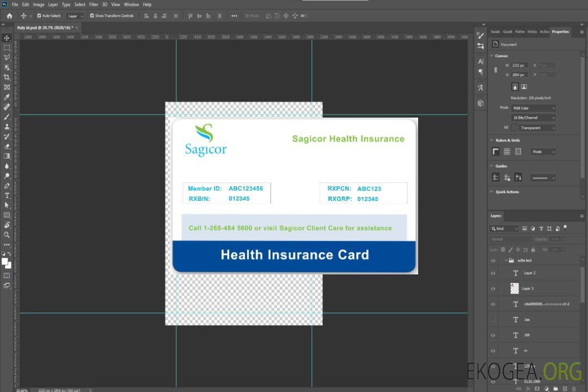Select the Object Selection tool
This screenshot has width=588, height=392.
(7, 68)
